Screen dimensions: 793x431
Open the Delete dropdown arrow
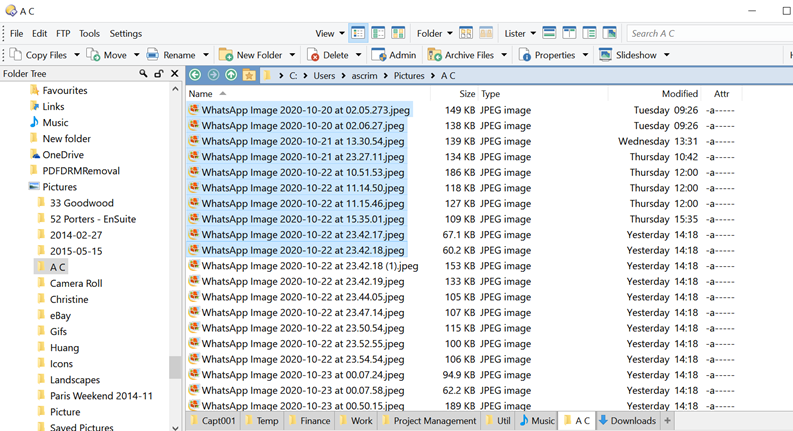pos(359,55)
